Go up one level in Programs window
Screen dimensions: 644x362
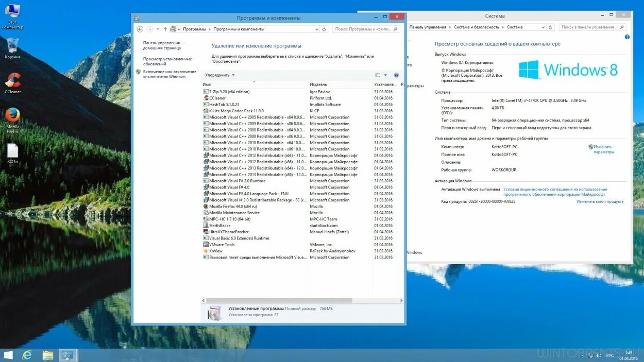pyautogui.click(x=165, y=29)
